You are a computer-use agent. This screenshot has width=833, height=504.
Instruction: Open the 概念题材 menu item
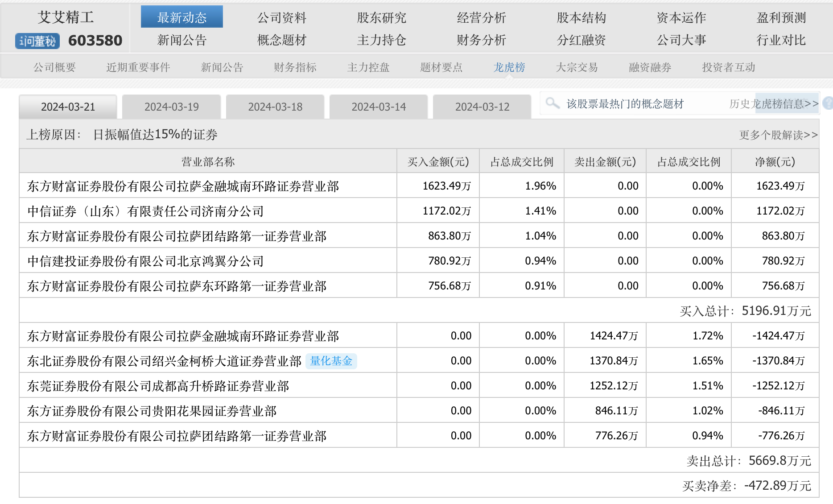click(282, 40)
